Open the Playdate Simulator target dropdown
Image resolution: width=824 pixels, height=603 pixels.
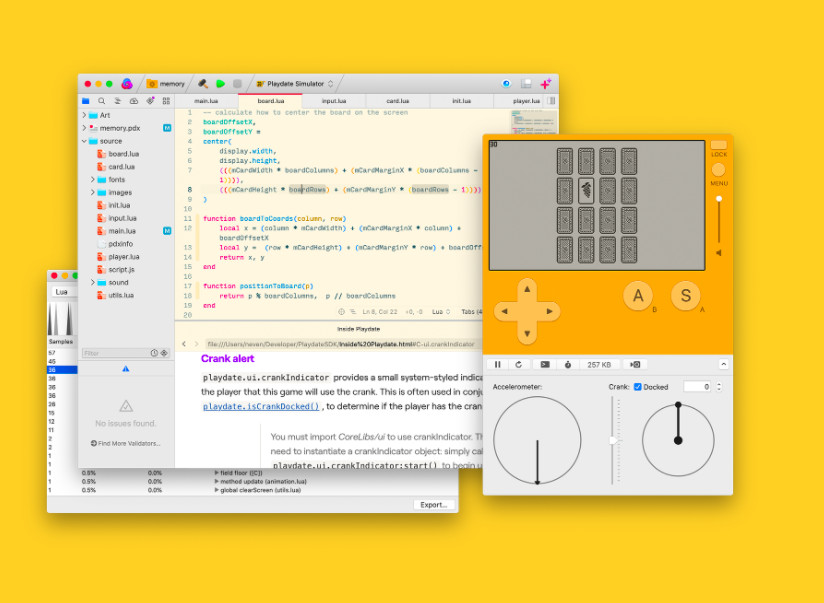[295, 84]
